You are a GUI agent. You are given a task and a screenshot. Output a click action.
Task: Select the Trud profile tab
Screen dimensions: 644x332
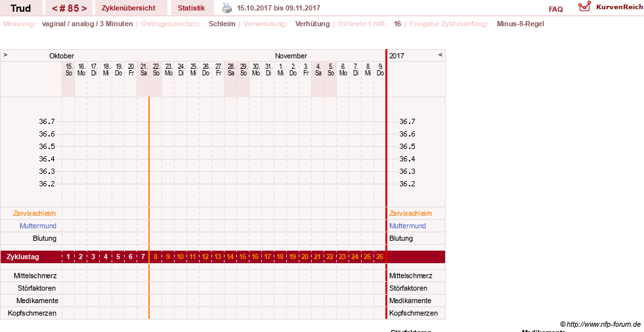click(x=20, y=9)
